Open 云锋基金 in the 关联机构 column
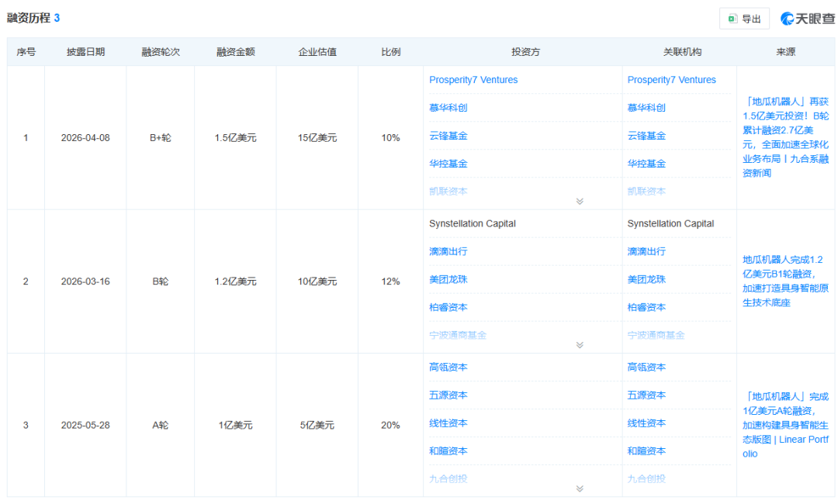Image resolution: width=838 pixels, height=504 pixels. (x=646, y=136)
